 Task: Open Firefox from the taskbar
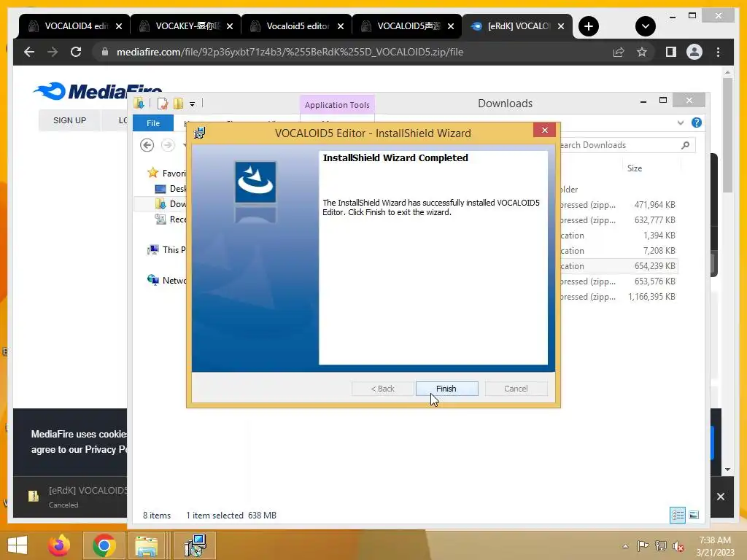[59, 545]
